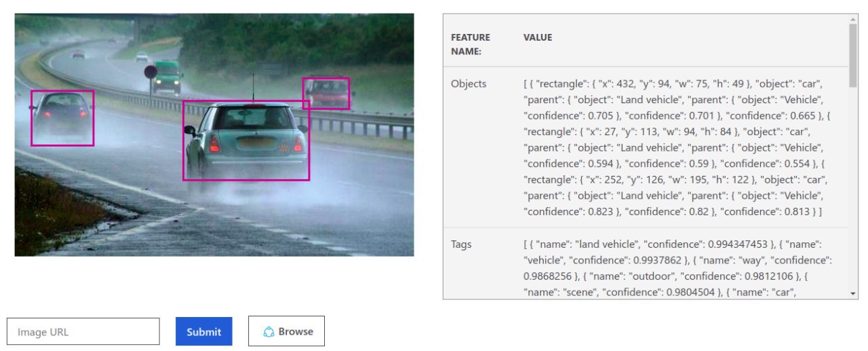The image size is (868, 351).
Task: Select the boxed dark car on the left
Action: coord(62,118)
